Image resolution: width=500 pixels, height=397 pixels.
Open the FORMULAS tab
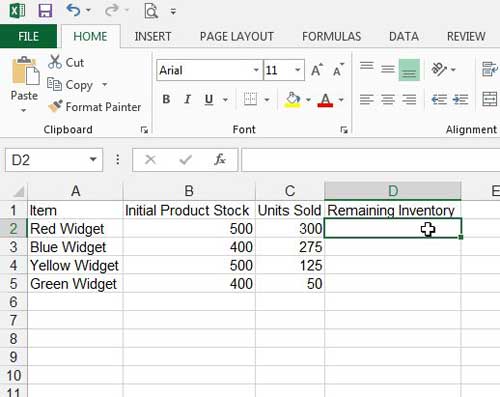point(331,36)
